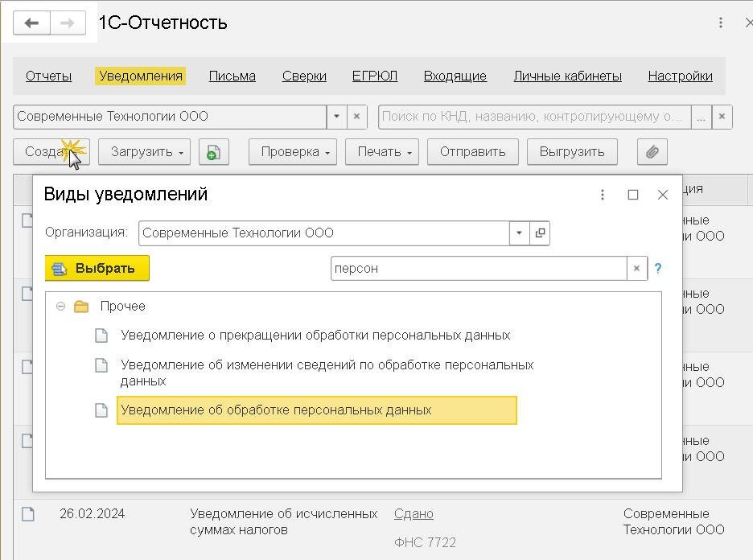Open the organization card icon in dialog

pyautogui.click(x=540, y=233)
